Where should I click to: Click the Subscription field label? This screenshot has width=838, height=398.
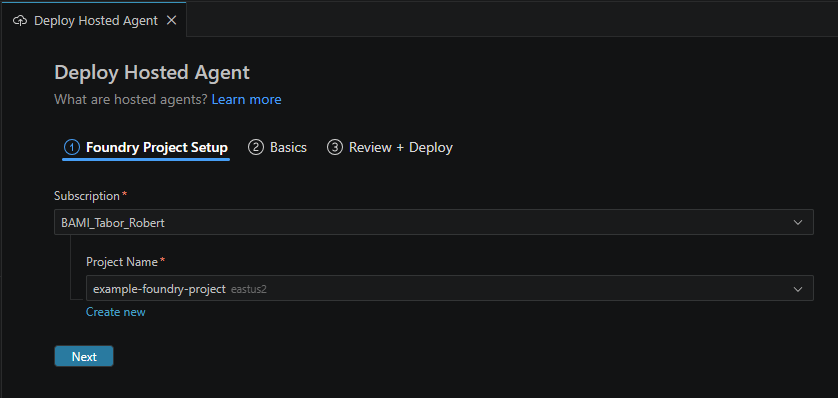87,196
